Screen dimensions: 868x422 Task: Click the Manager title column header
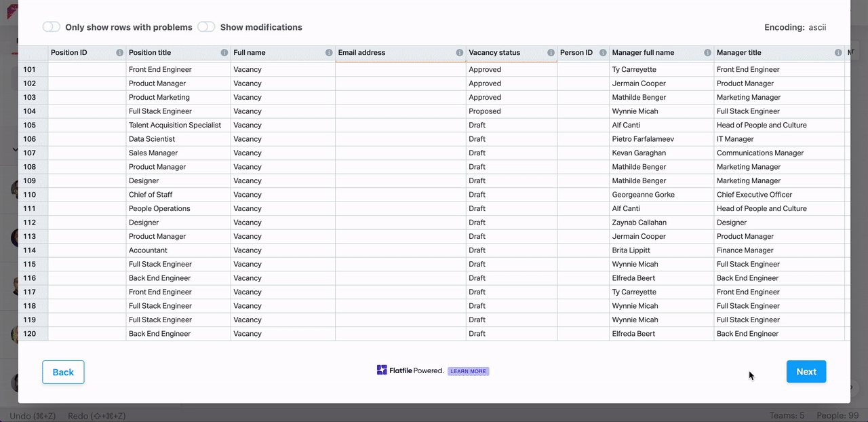point(779,53)
